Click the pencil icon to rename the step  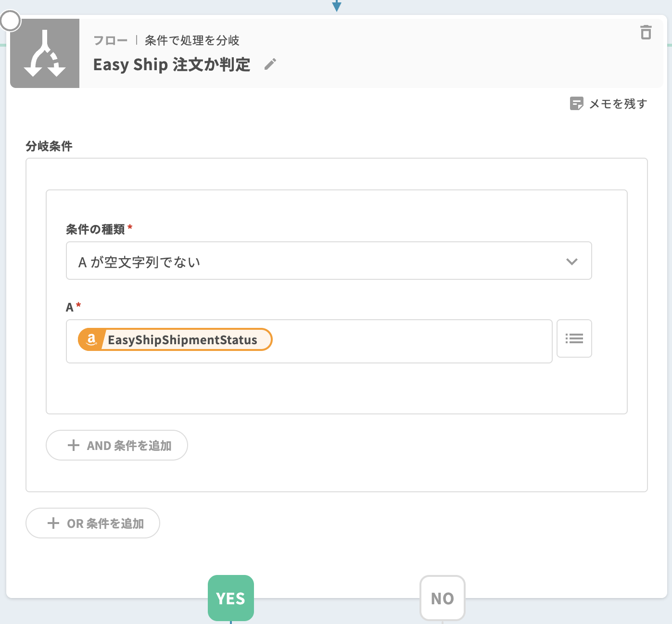coord(270,64)
